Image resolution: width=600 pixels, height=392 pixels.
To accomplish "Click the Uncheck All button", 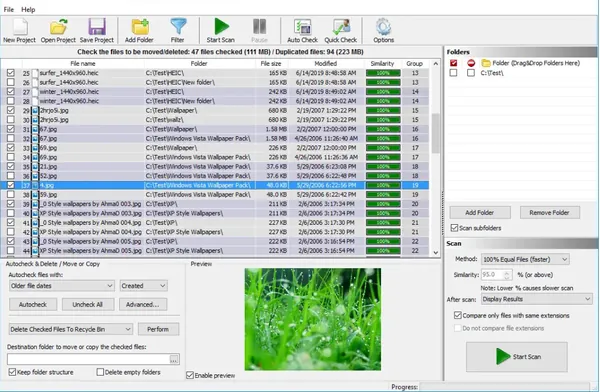I will click(x=88, y=304).
